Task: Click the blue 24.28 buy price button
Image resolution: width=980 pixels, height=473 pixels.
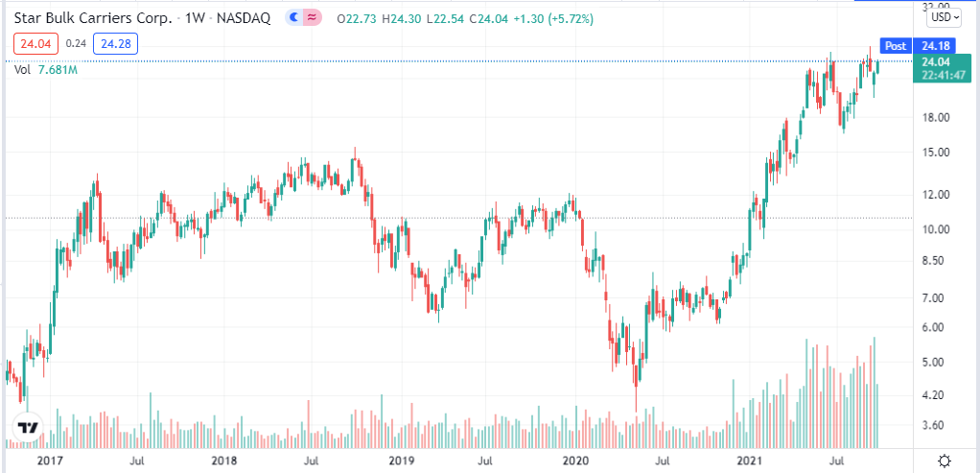Action: [120, 43]
